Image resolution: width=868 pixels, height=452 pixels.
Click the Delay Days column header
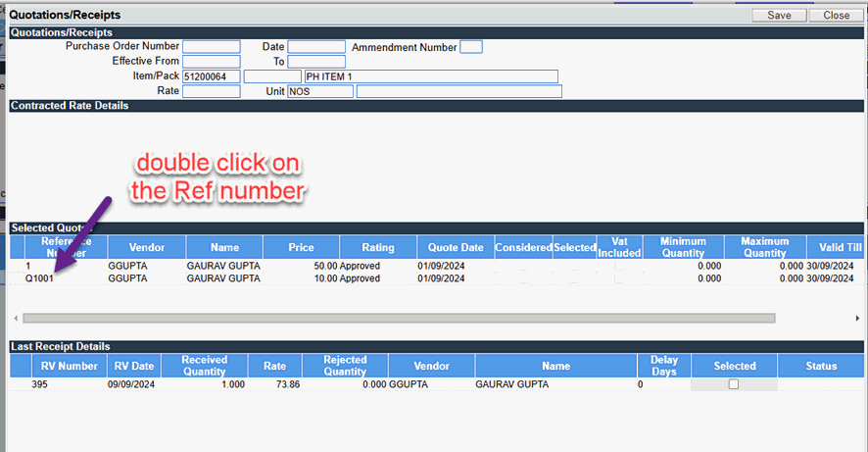point(663,366)
